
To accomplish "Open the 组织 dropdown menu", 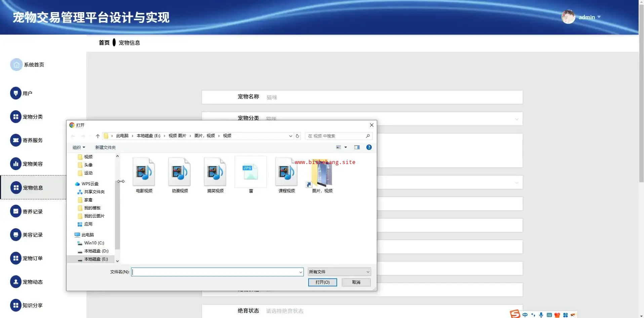I will [79, 148].
